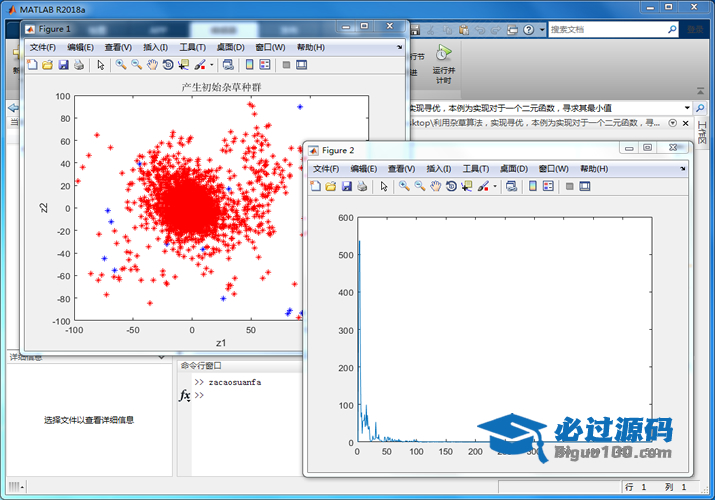Activate Zoom Out tool in Figure 1
715x500 pixels.
click(x=136, y=65)
